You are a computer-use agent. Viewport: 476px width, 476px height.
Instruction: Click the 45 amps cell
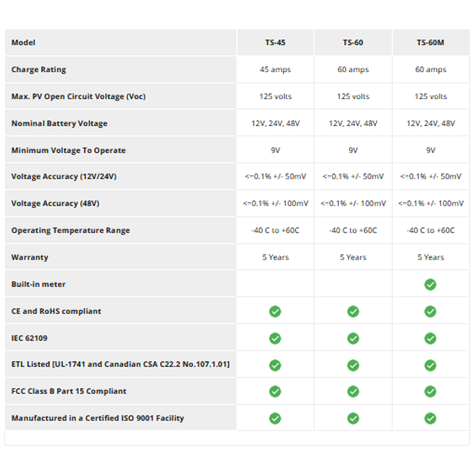(x=275, y=70)
